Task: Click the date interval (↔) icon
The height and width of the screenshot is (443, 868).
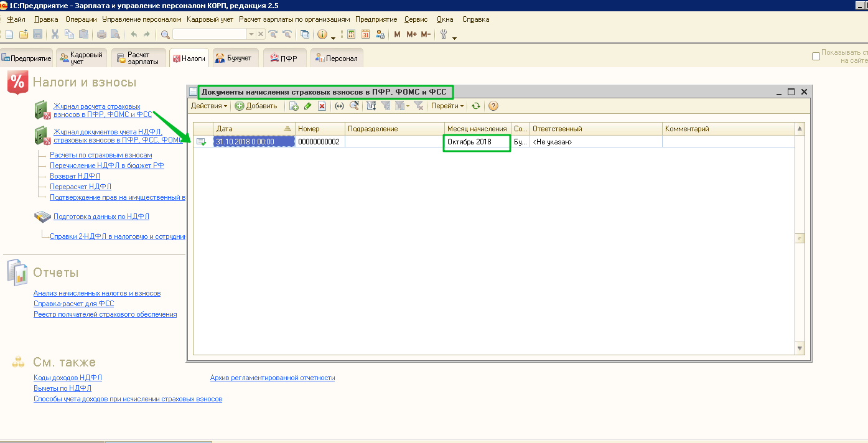Action: click(339, 106)
